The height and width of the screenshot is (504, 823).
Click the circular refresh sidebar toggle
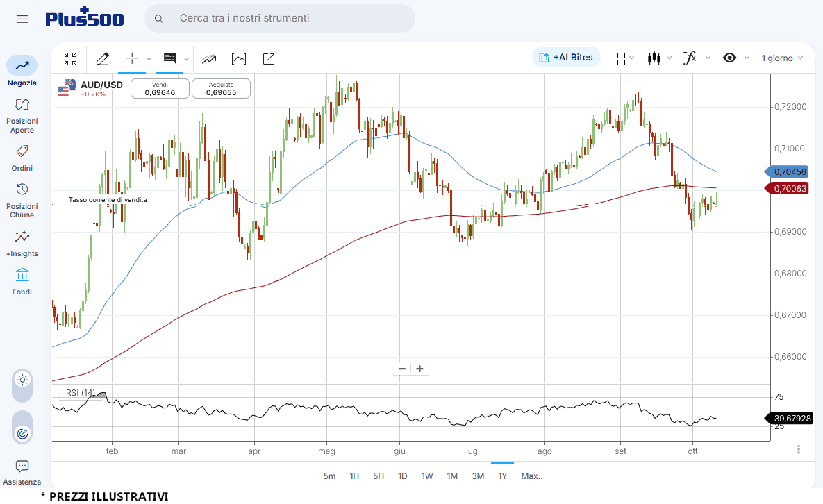click(x=22, y=434)
